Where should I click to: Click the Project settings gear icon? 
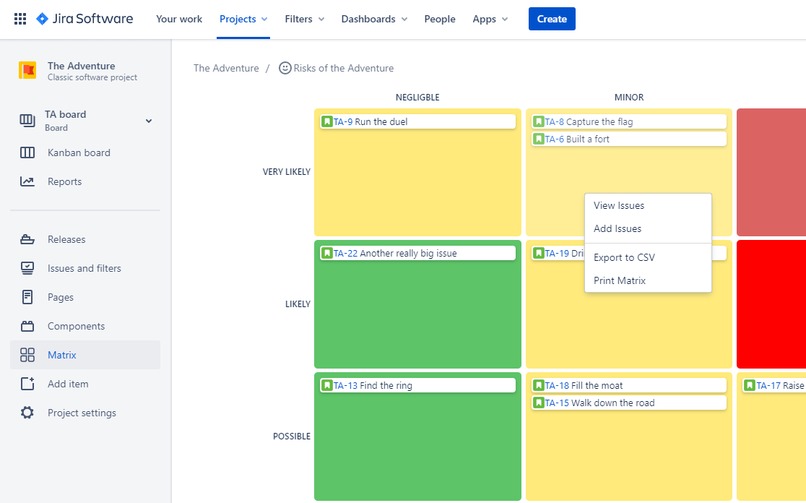(x=27, y=413)
